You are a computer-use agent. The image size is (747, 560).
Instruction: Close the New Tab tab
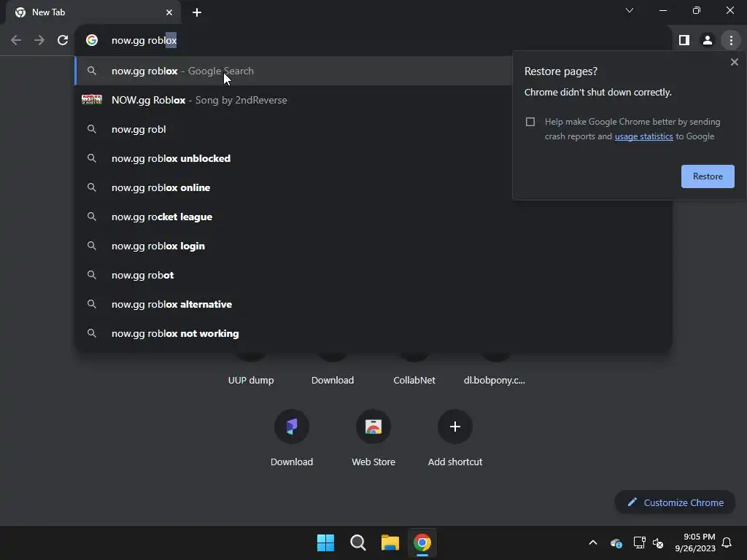(x=169, y=12)
